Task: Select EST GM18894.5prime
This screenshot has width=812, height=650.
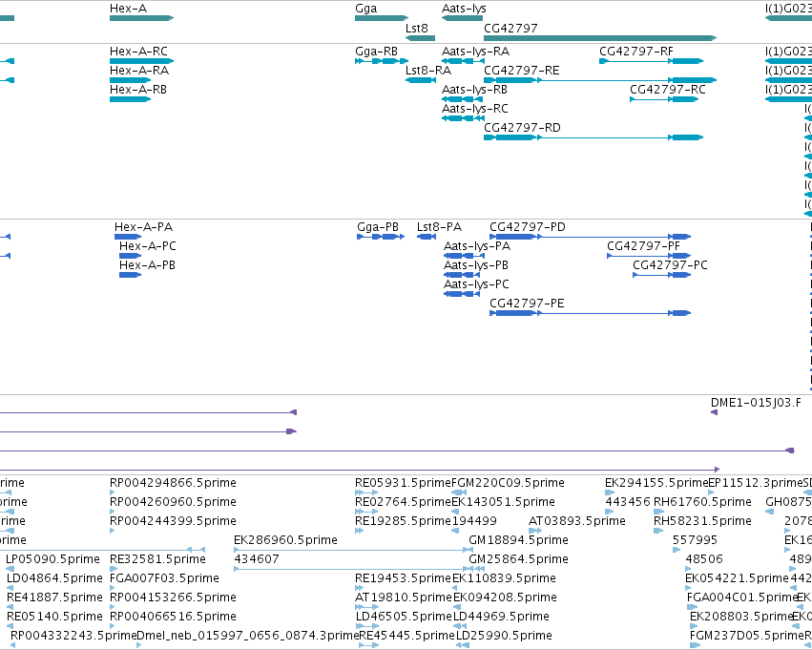Action: [x=470, y=550]
